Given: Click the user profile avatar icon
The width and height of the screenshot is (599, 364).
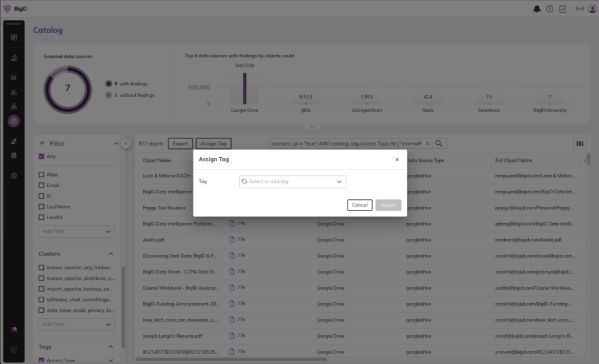Looking at the screenshot, I should coord(592,9).
